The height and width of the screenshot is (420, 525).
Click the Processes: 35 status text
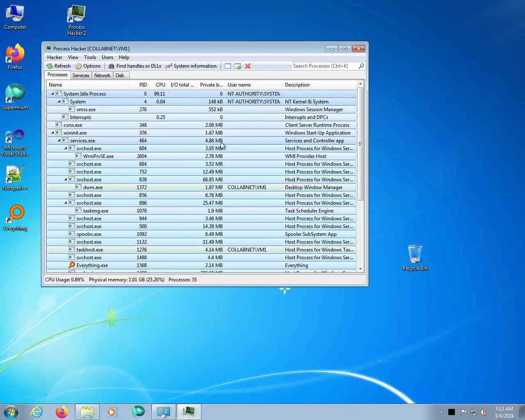click(x=183, y=280)
